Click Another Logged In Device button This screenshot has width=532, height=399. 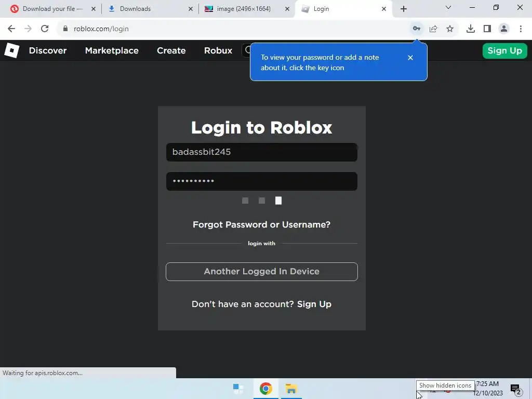pos(262,271)
